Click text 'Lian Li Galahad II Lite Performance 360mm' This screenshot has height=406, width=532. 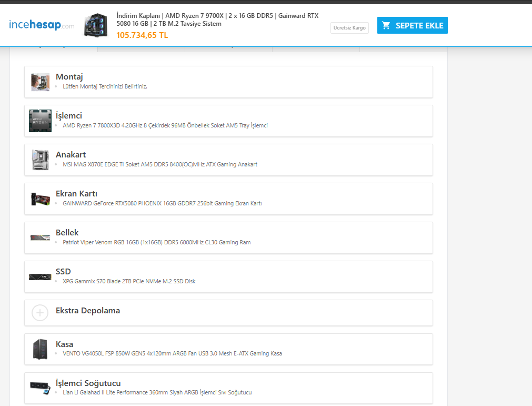click(x=115, y=392)
